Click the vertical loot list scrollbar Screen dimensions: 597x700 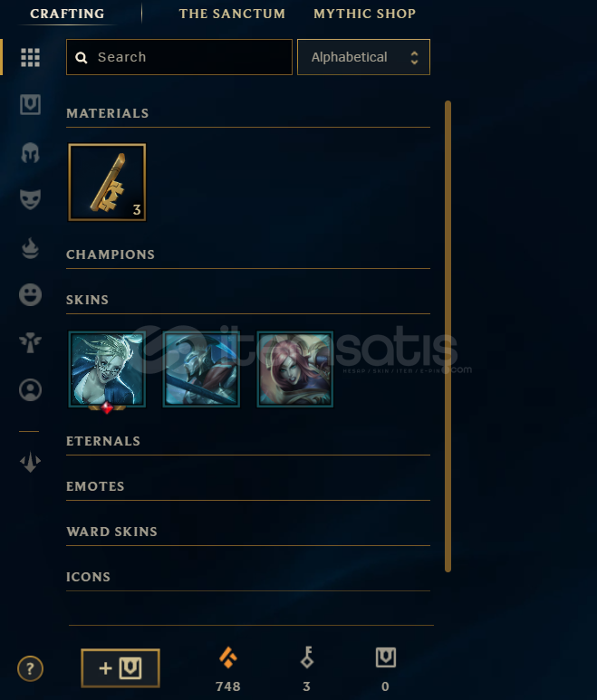(x=448, y=336)
